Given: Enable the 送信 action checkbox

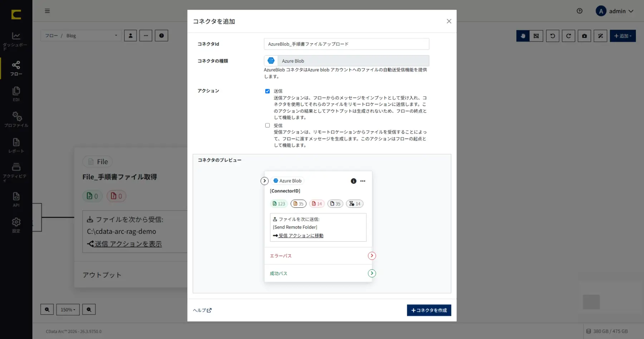Looking at the screenshot, I should coord(267,91).
